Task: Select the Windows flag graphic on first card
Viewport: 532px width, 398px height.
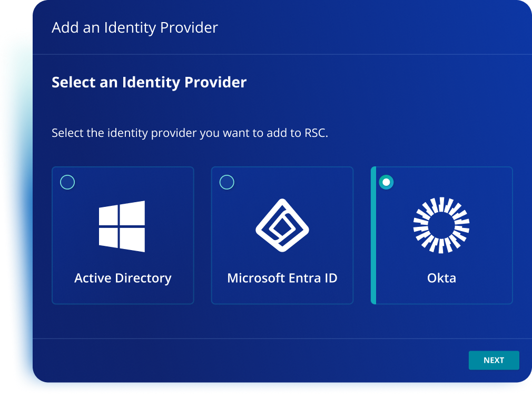Action: point(122,226)
